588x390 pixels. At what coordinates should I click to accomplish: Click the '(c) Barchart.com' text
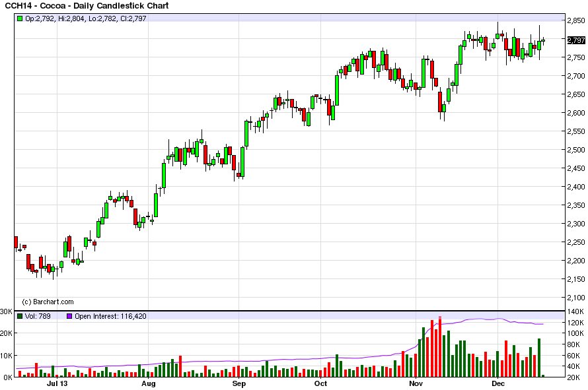[48, 302]
